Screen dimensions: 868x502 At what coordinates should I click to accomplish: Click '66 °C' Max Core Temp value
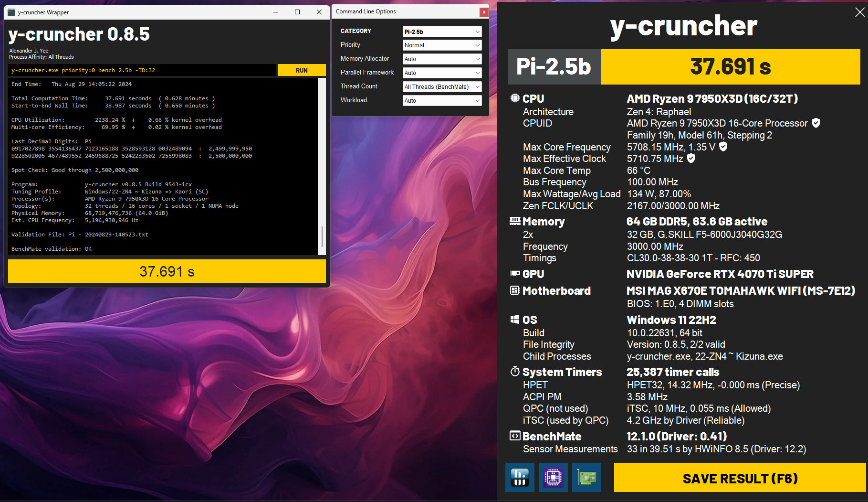tap(638, 171)
